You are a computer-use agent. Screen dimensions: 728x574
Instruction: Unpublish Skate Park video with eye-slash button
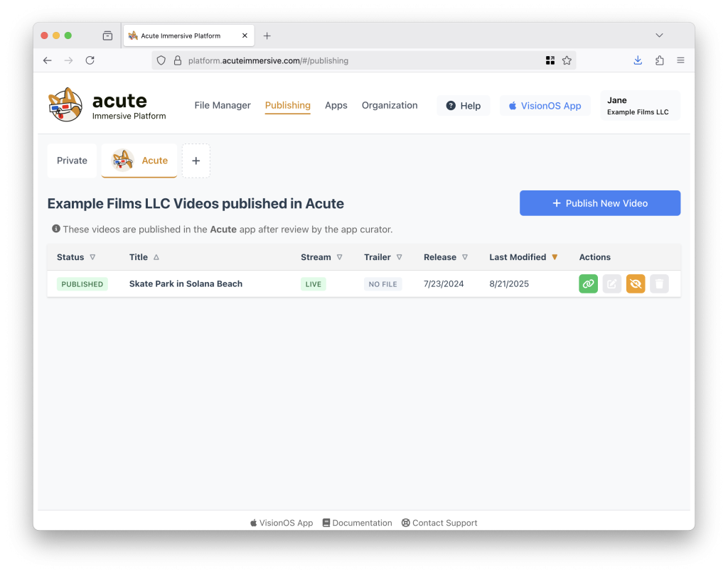pos(636,284)
